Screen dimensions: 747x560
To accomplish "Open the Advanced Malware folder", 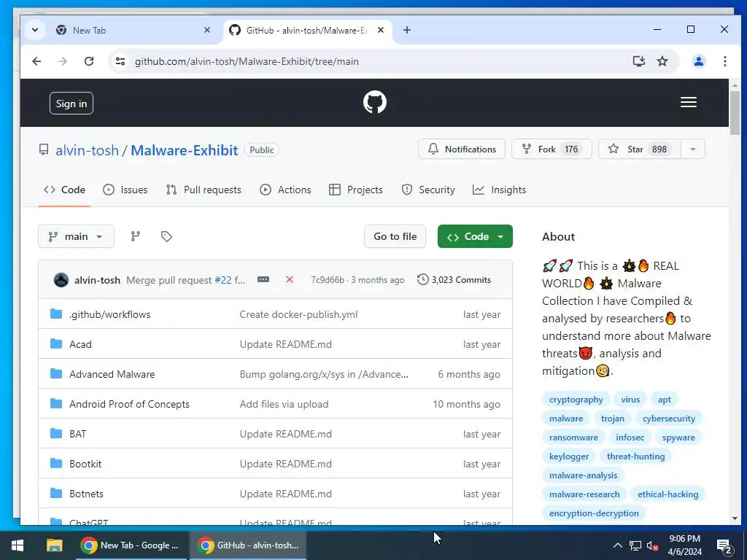I will 112,374.
